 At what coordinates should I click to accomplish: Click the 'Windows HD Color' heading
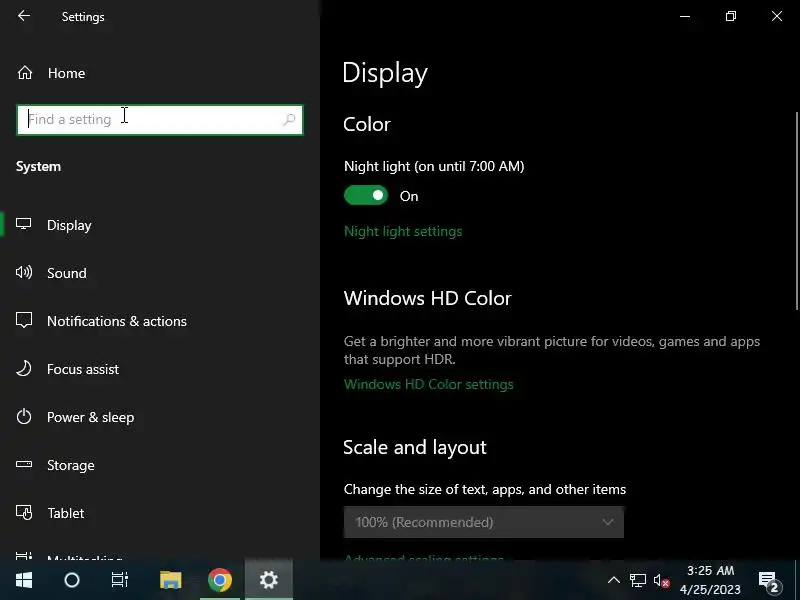428,298
